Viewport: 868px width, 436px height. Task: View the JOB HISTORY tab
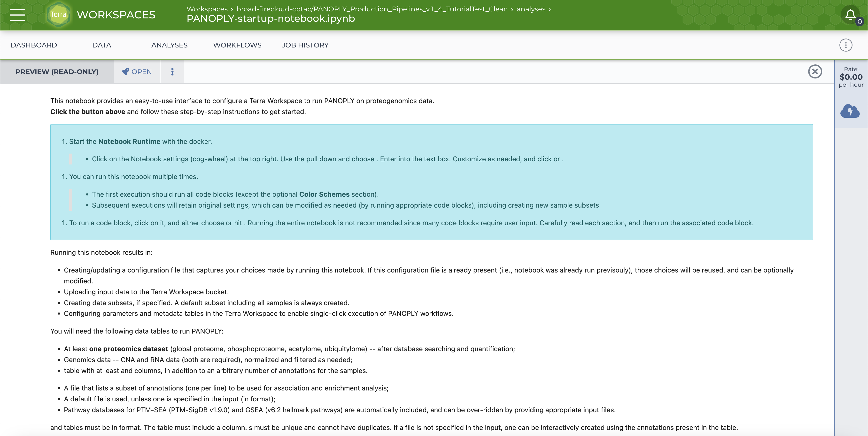coord(305,45)
